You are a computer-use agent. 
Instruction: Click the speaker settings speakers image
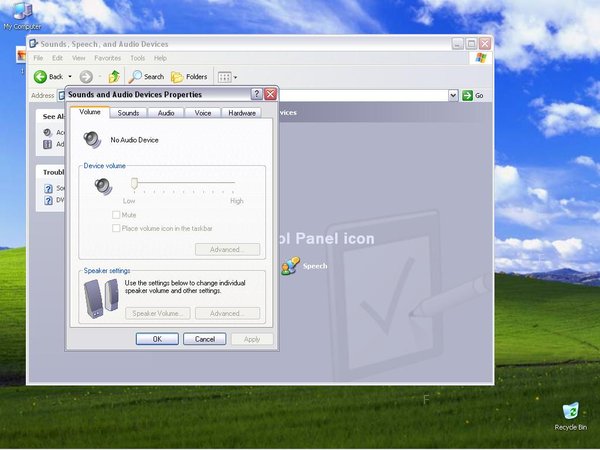click(x=101, y=298)
